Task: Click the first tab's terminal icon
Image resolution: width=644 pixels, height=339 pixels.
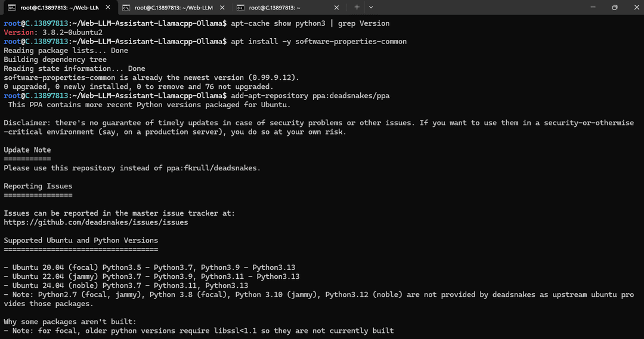Action: [12, 7]
